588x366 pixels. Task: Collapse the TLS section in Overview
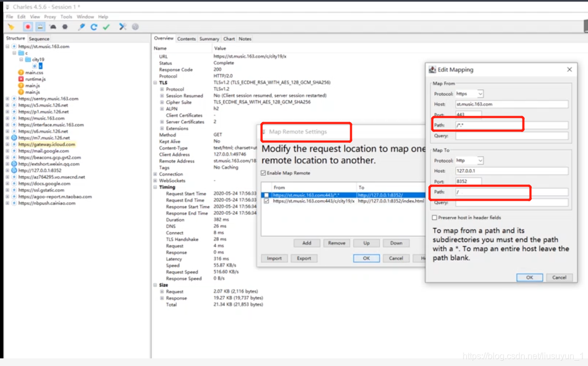click(155, 82)
